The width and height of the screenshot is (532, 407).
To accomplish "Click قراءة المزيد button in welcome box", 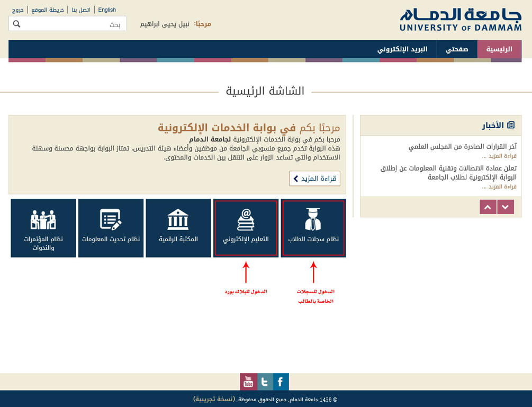I will [x=315, y=179].
